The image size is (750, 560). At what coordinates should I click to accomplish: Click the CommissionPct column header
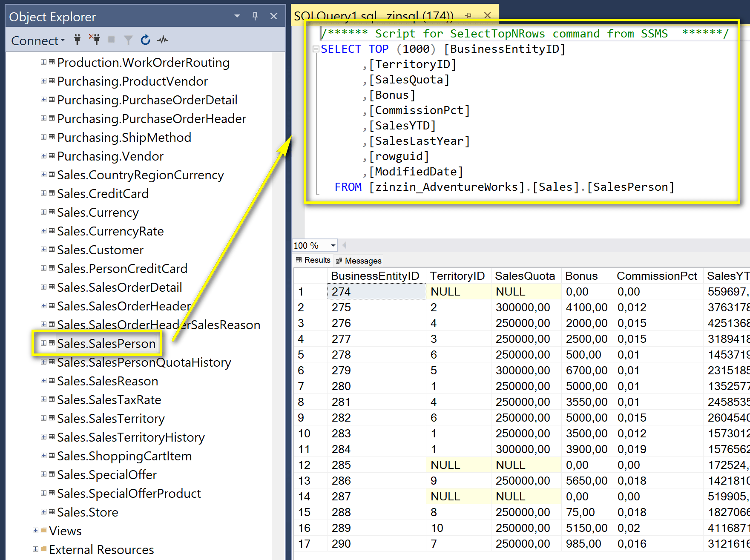[x=658, y=276]
